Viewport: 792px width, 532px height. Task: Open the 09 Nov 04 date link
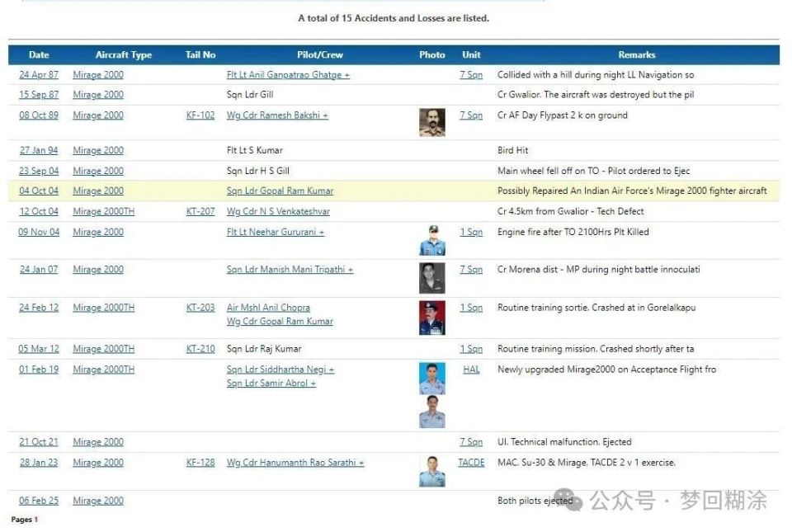(39, 232)
